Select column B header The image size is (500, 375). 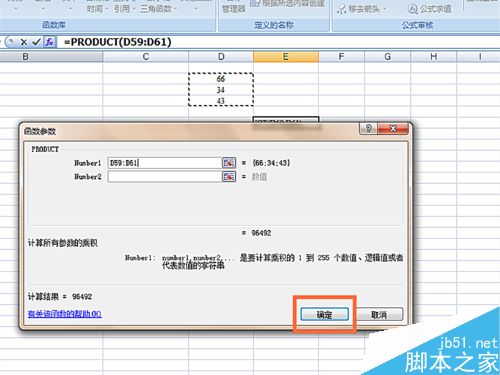(51, 57)
